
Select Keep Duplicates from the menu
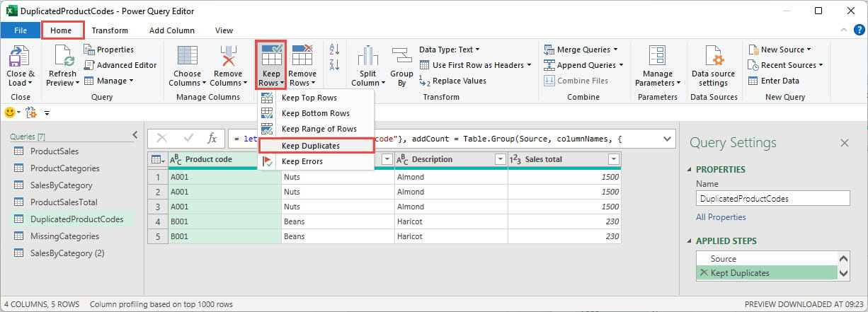[310, 146]
